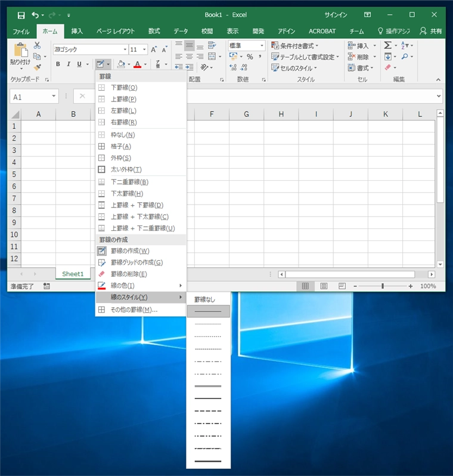Expand the formula bar

tap(439, 96)
